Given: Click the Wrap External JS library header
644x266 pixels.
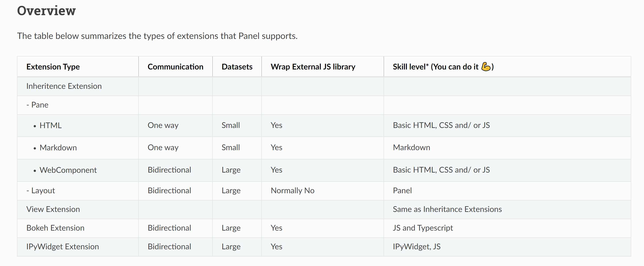Looking at the screenshot, I should click(313, 67).
